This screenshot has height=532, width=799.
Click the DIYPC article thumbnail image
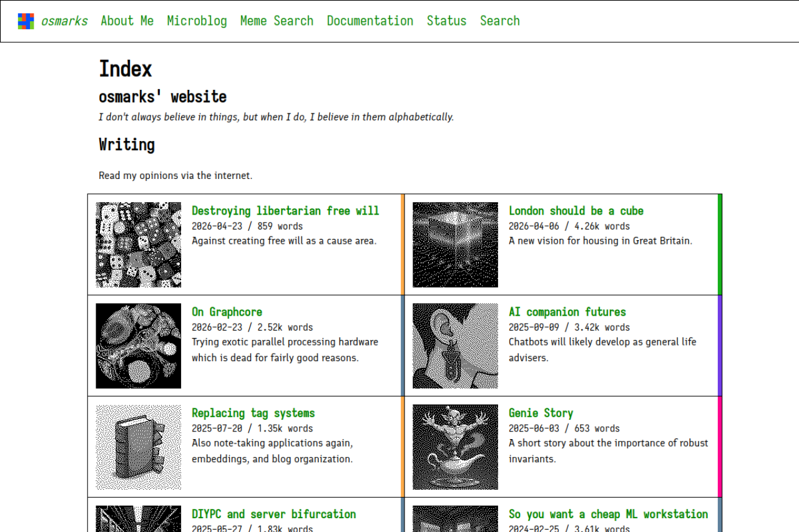139,519
